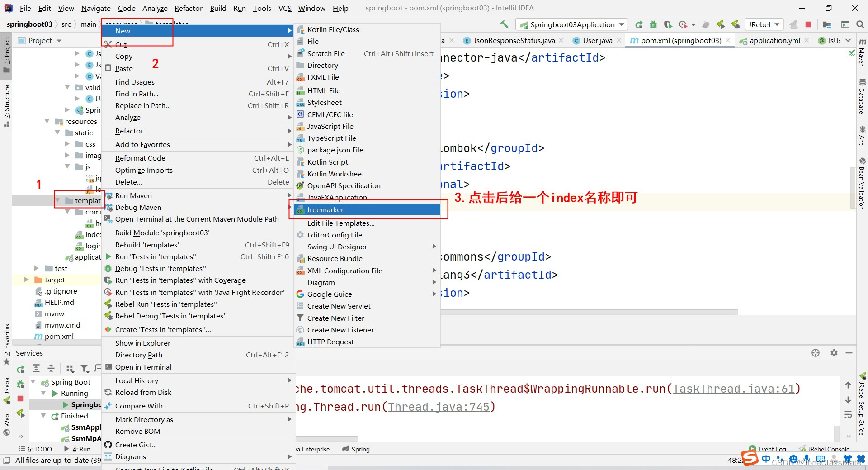Run with coverage using the shield icon

pos(668,24)
